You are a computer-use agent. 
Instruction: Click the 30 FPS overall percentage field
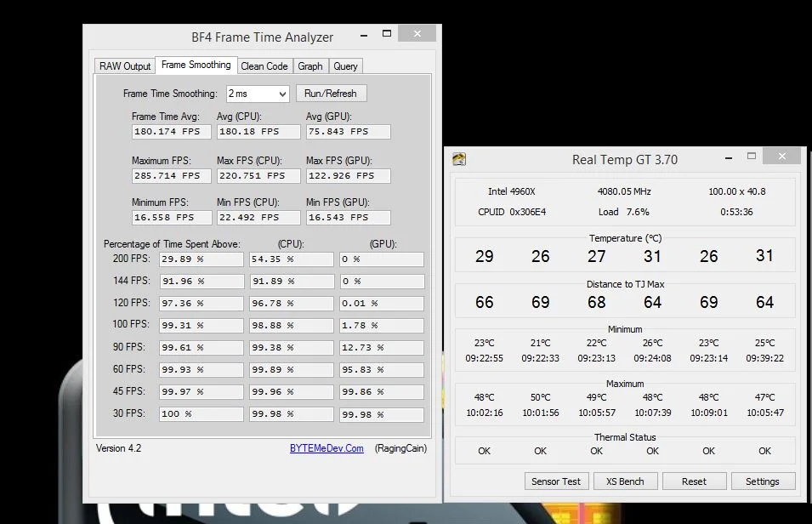(x=201, y=414)
